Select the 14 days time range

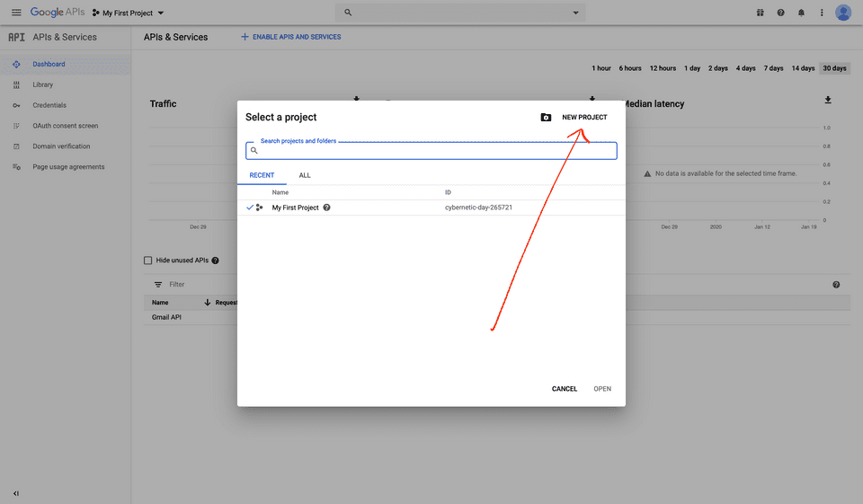point(803,68)
